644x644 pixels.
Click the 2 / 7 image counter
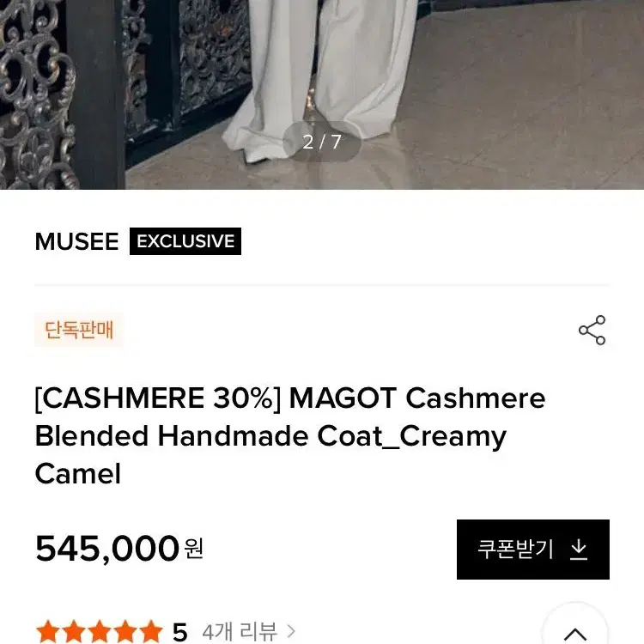coord(322,142)
